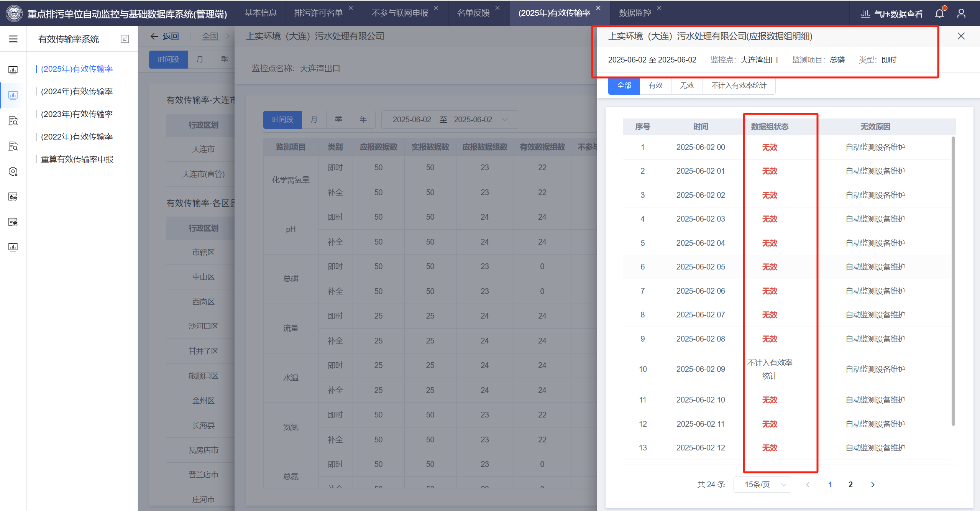Open the image-settings sidebar icon
Viewport: 980px width, 511px height.
(13, 197)
